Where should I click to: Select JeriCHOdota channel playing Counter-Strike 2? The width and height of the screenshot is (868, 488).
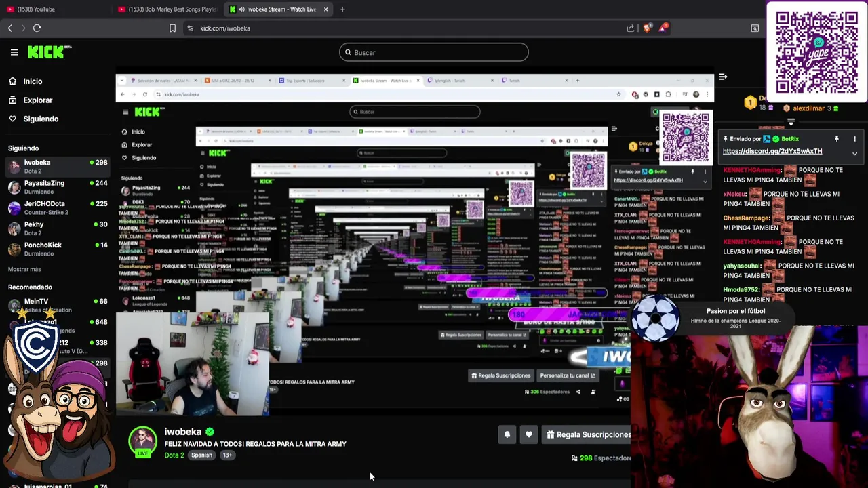pos(58,207)
